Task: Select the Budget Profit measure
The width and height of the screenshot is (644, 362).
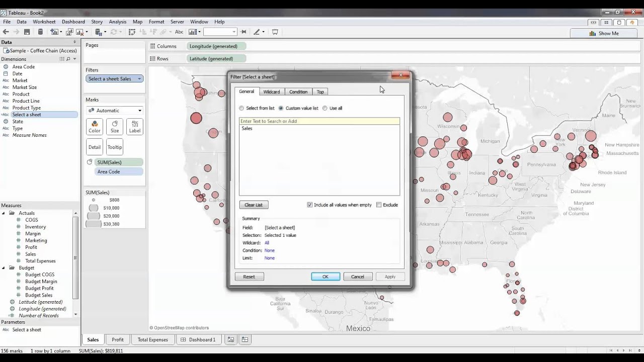Action: [39, 289]
